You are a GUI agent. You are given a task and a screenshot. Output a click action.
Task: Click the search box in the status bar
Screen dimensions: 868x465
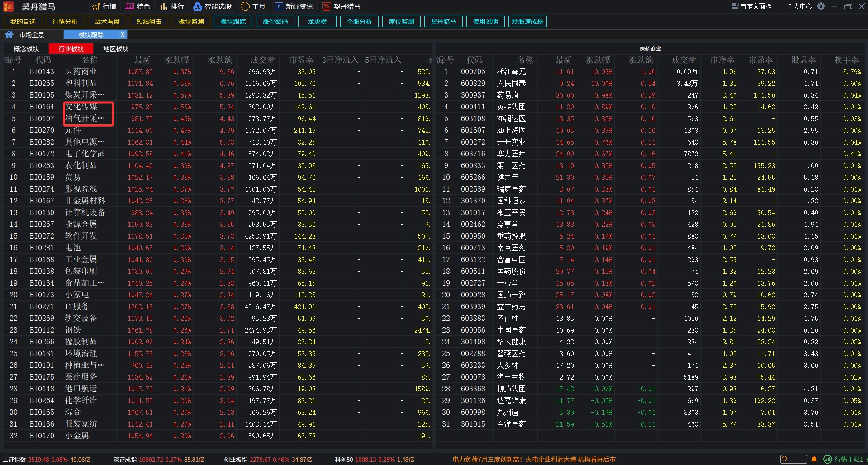coord(794,459)
